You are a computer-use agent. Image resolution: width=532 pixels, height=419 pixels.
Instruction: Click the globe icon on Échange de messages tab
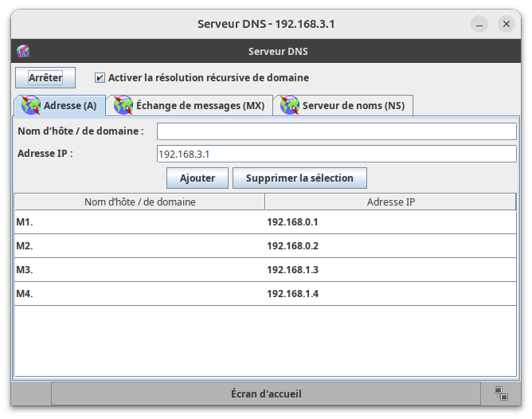click(x=123, y=105)
